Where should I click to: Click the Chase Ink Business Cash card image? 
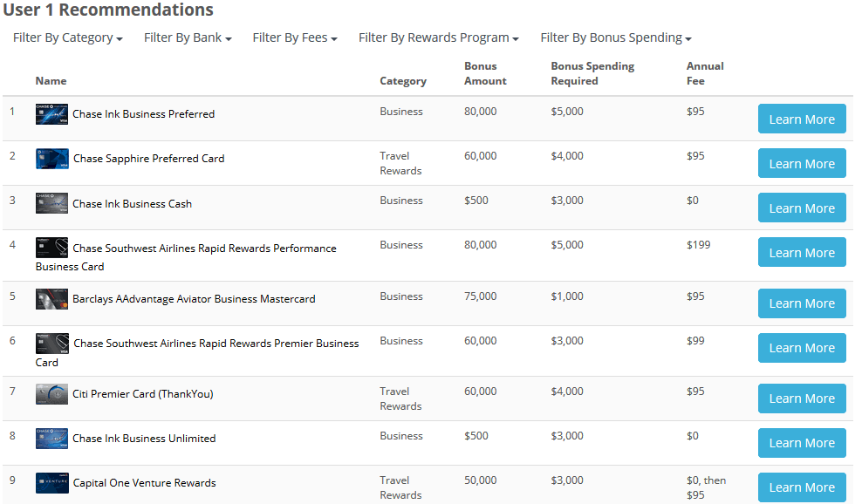point(51,203)
